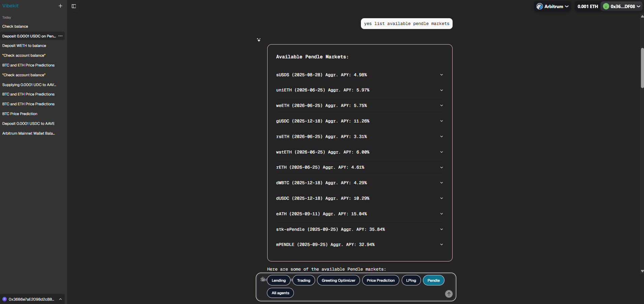Start a new chat with plus icon
This screenshot has height=304, width=644.
point(60,6)
